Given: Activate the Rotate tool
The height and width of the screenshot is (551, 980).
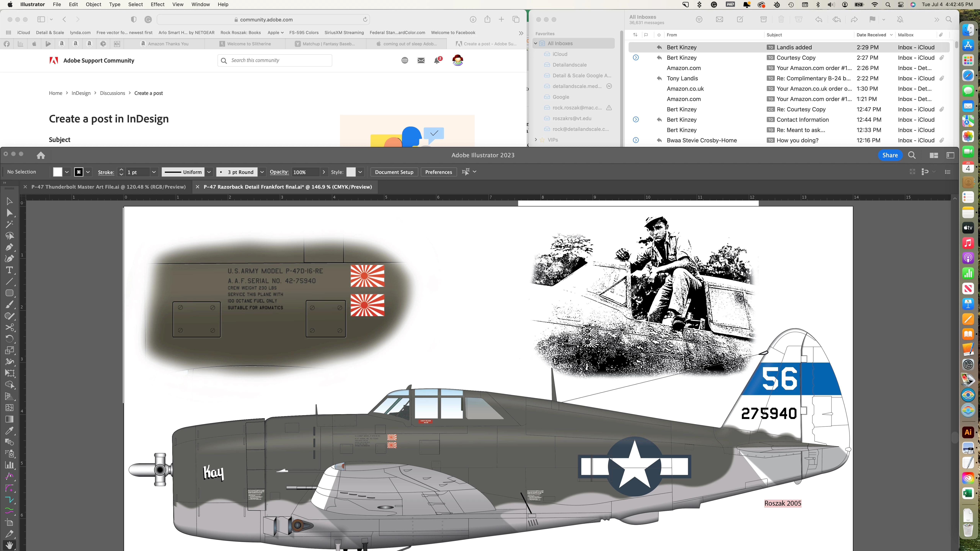Looking at the screenshot, I should (x=10, y=339).
